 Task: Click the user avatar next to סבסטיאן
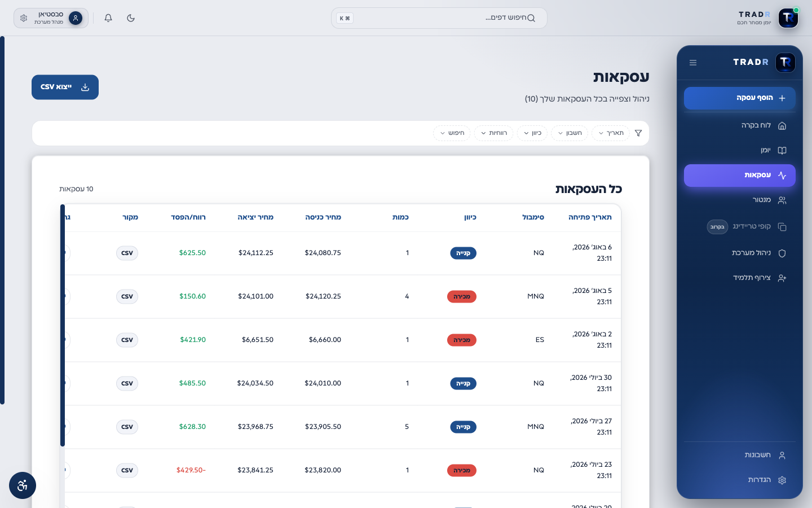click(76, 18)
